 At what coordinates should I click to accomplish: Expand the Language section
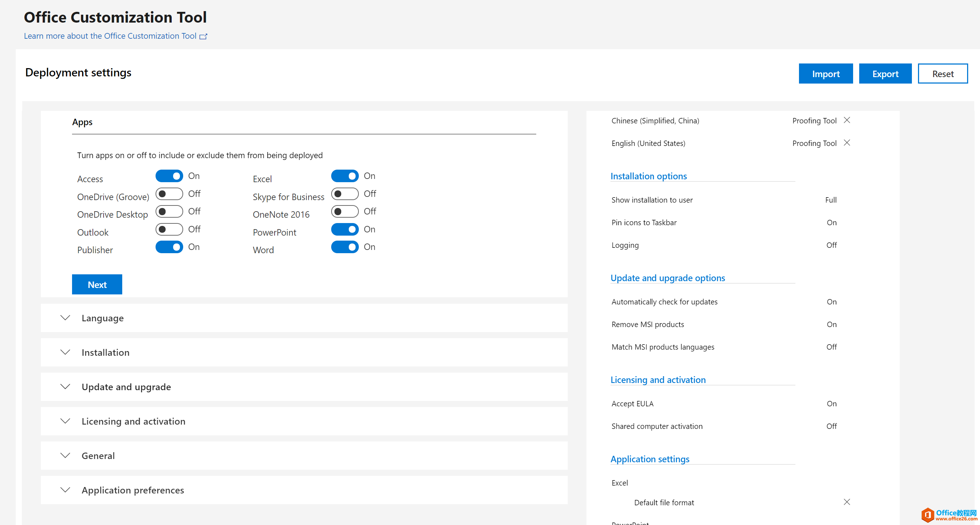pos(103,318)
